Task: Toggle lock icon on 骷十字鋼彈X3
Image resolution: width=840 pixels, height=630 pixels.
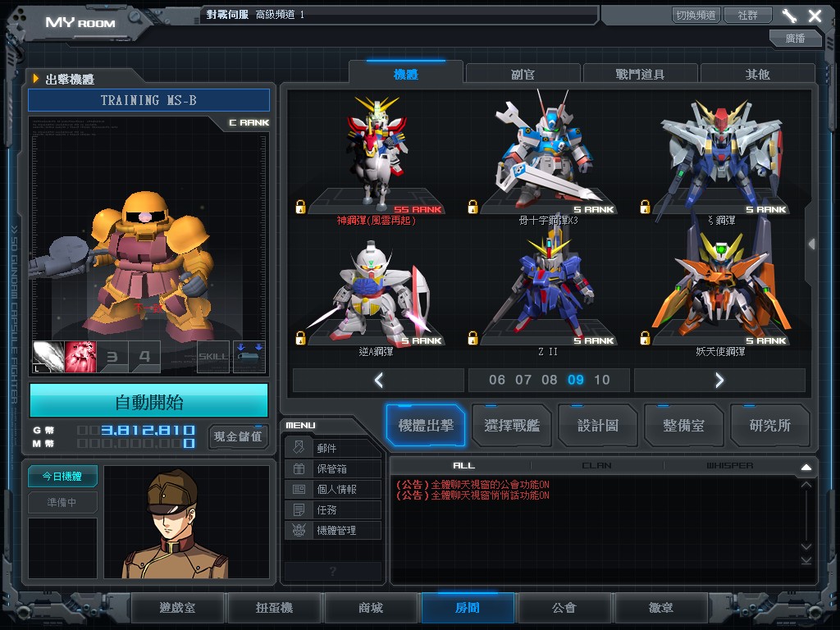Action: (472, 207)
